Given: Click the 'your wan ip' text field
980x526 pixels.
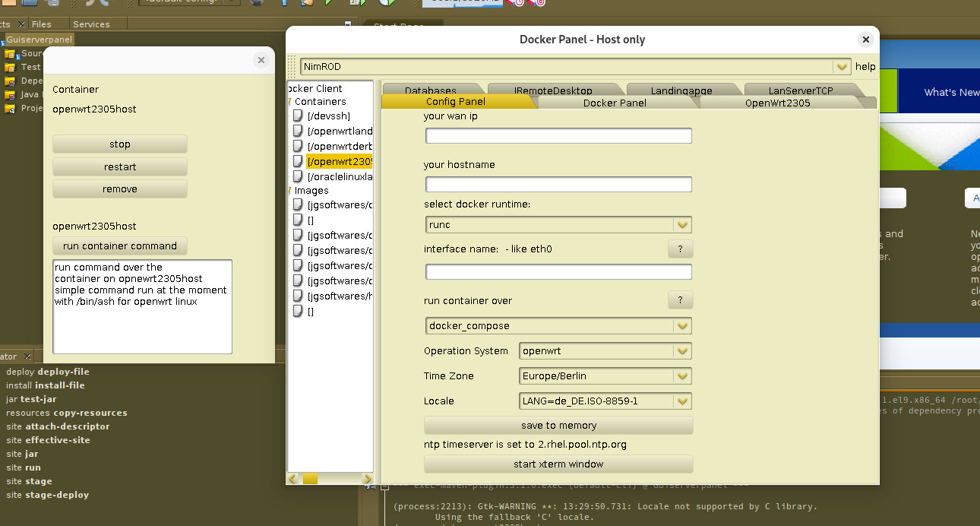Looking at the screenshot, I should tap(558, 136).
